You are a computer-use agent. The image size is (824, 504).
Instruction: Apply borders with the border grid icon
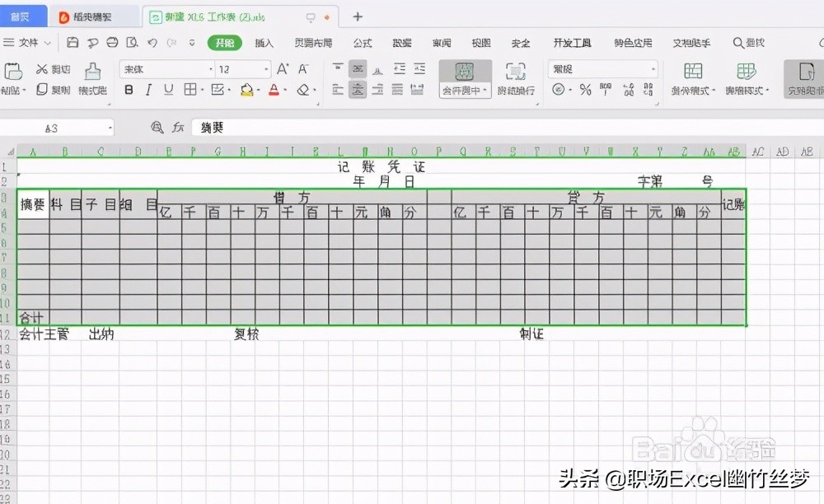click(x=191, y=89)
